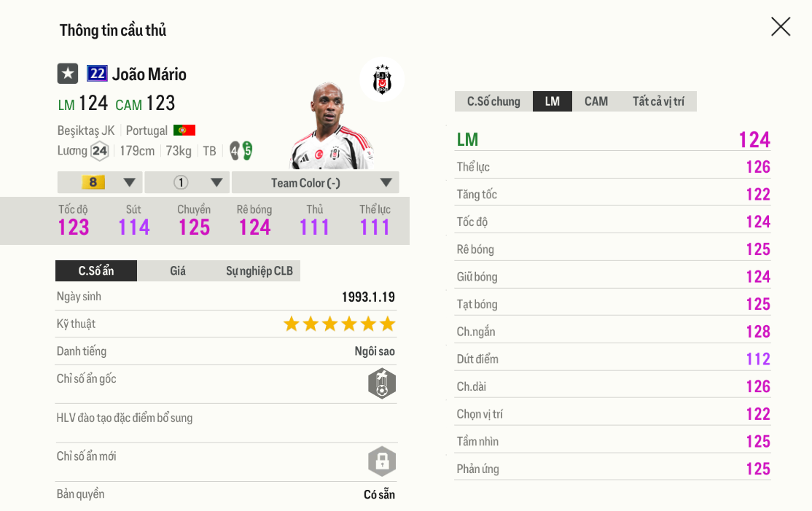Screen dimensions: 812x511
Task: Expand the level 1 adaptation dropdown
Action: coord(187,182)
